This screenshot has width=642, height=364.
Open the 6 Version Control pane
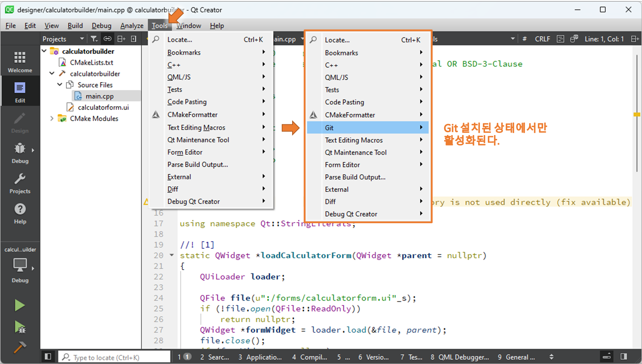point(374,357)
